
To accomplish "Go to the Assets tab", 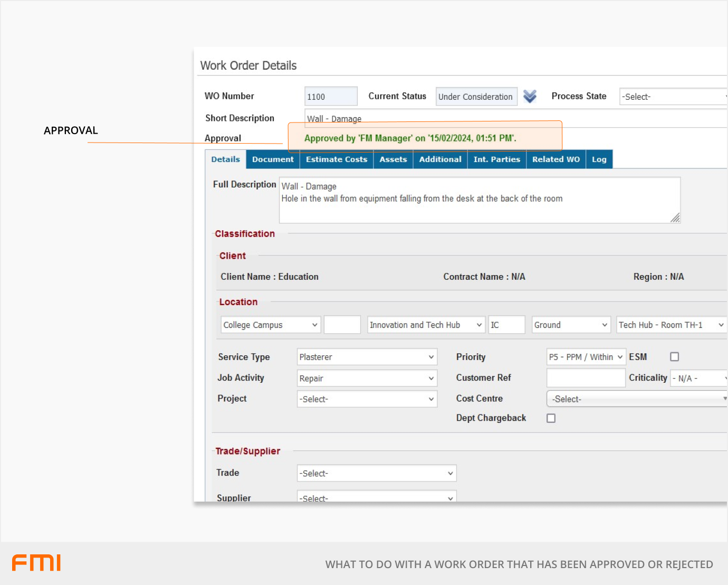I will [x=393, y=159].
